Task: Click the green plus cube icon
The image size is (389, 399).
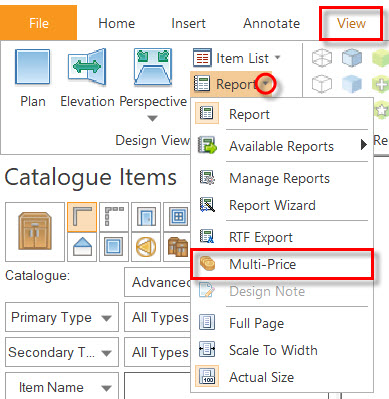Action: pyautogui.click(x=381, y=83)
